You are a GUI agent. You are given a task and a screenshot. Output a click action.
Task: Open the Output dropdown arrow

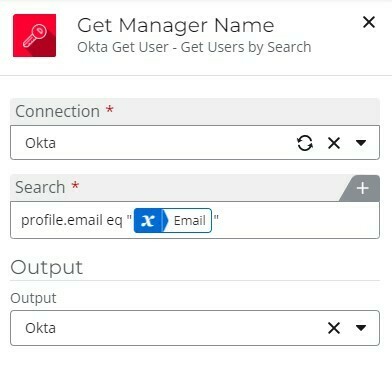361,328
